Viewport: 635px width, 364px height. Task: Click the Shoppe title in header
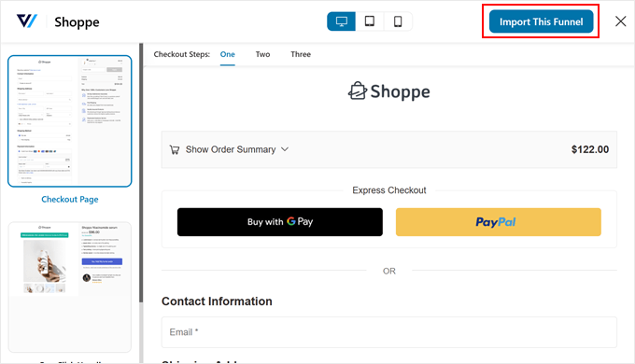point(77,21)
